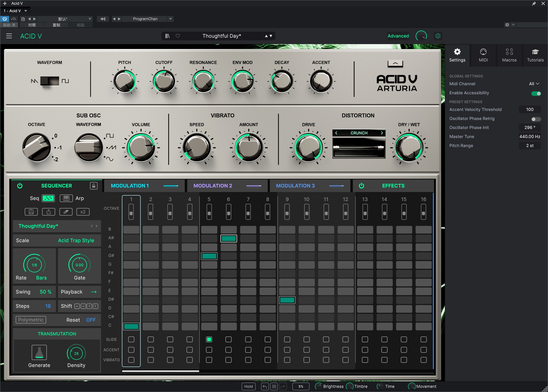Select Seq mode icon
This screenshot has width=548, height=392.
pyautogui.click(x=48, y=198)
